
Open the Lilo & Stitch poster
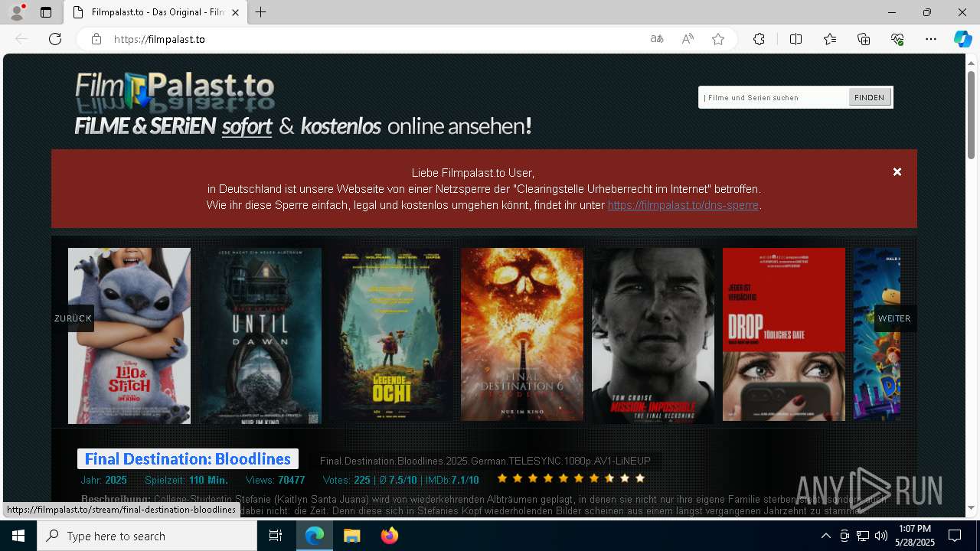(x=129, y=335)
